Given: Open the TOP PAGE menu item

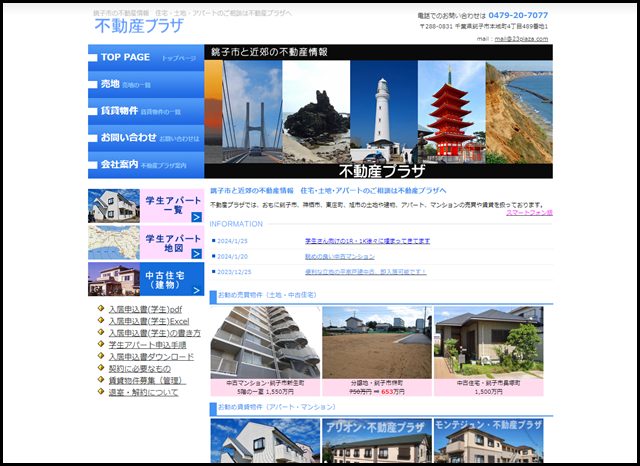Looking at the screenshot, I should click(146, 58).
